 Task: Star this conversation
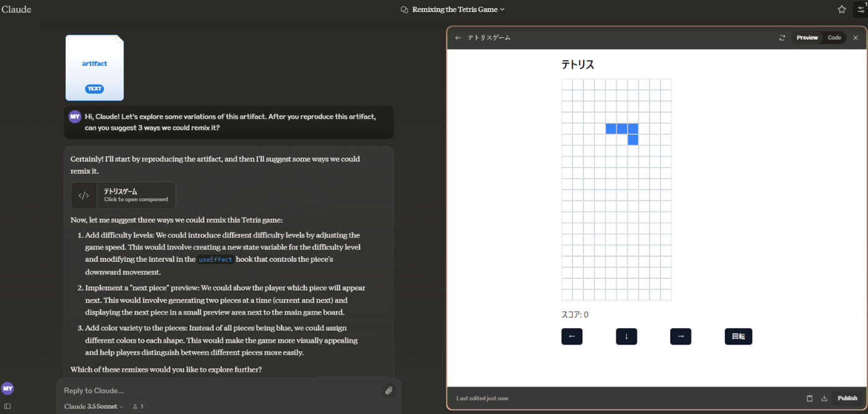coord(841,9)
